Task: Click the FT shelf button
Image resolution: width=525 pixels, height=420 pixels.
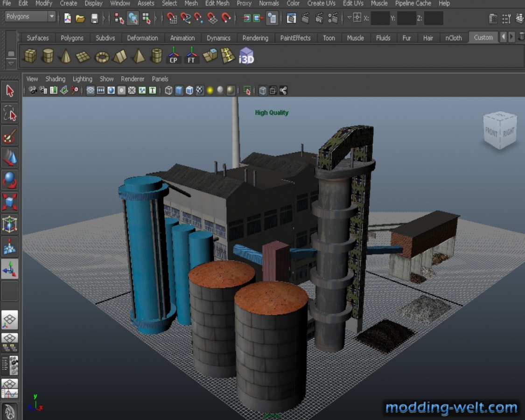Action: click(x=191, y=56)
